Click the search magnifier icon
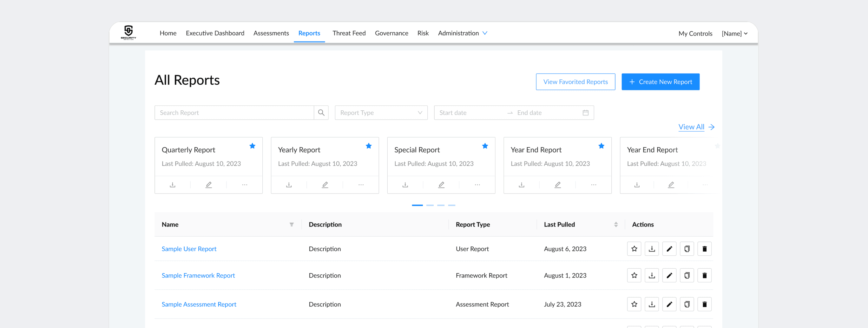868x328 pixels. tap(321, 113)
